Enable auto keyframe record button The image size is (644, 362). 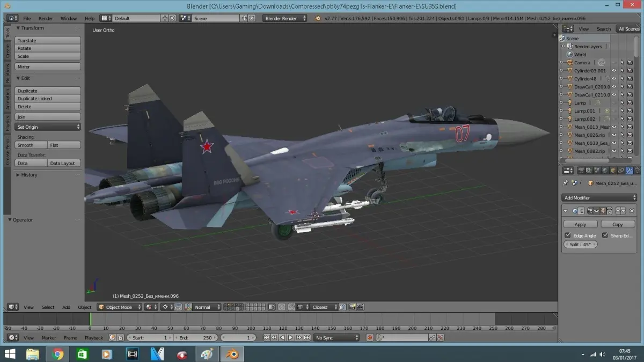point(370,338)
